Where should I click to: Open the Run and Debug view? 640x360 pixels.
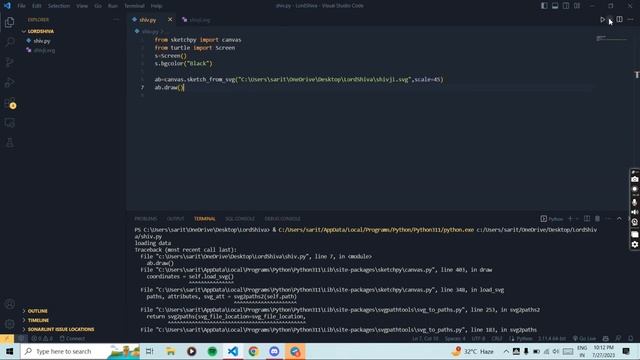pyautogui.click(x=10, y=82)
